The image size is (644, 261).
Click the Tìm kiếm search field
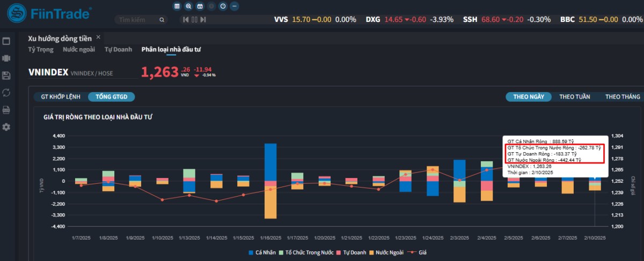coord(137,20)
